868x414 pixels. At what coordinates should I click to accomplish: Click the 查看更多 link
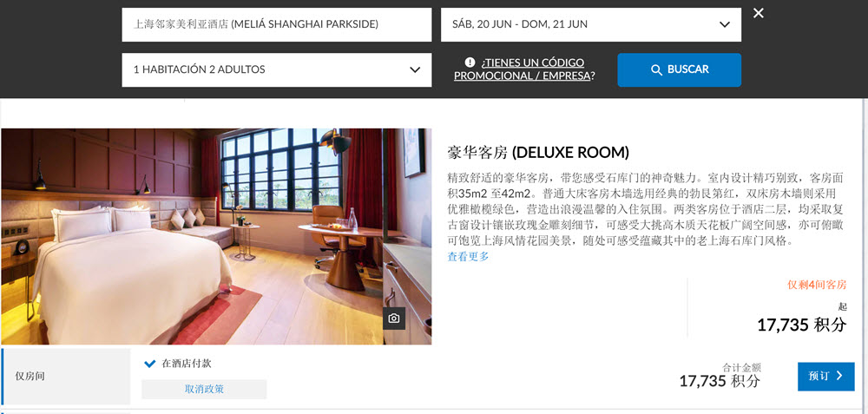pyautogui.click(x=469, y=256)
